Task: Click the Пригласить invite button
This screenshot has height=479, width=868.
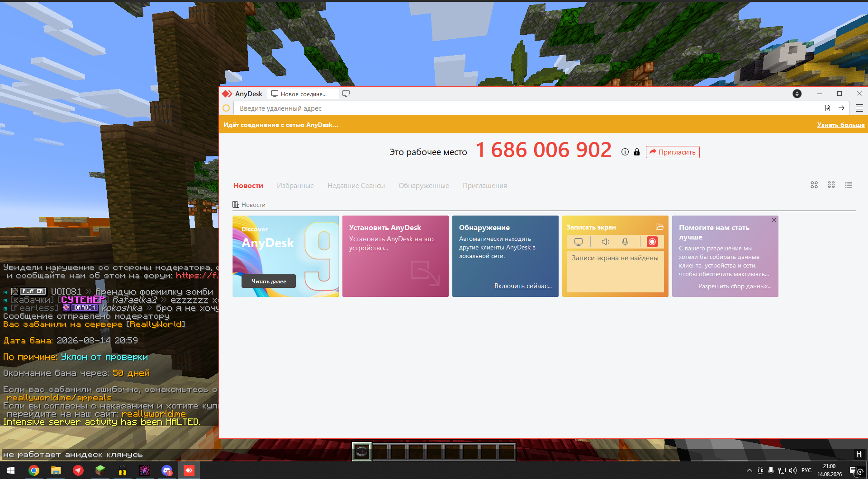Action: [673, 152]
